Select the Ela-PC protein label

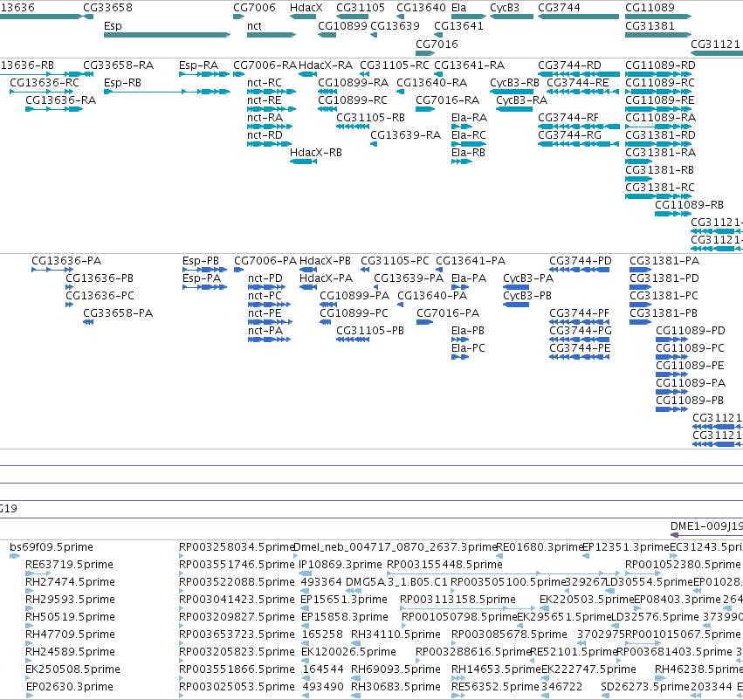tap(468, 348)
